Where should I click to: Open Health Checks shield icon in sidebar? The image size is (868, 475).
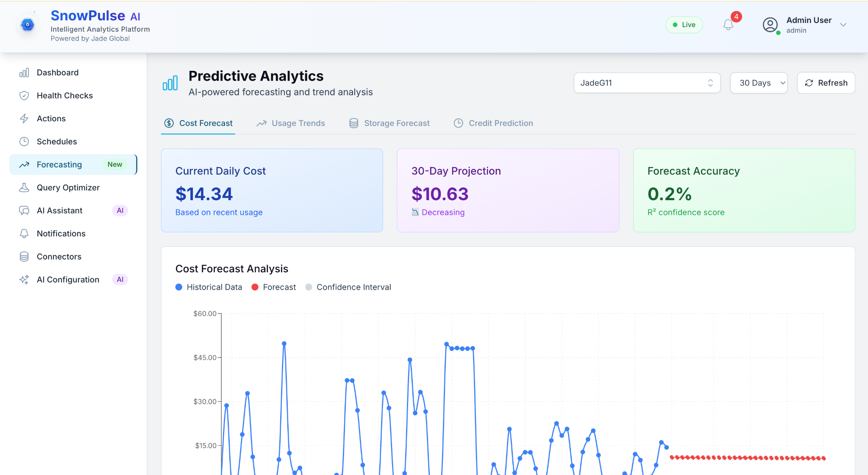pyautogui.click(x=24, y=95)
